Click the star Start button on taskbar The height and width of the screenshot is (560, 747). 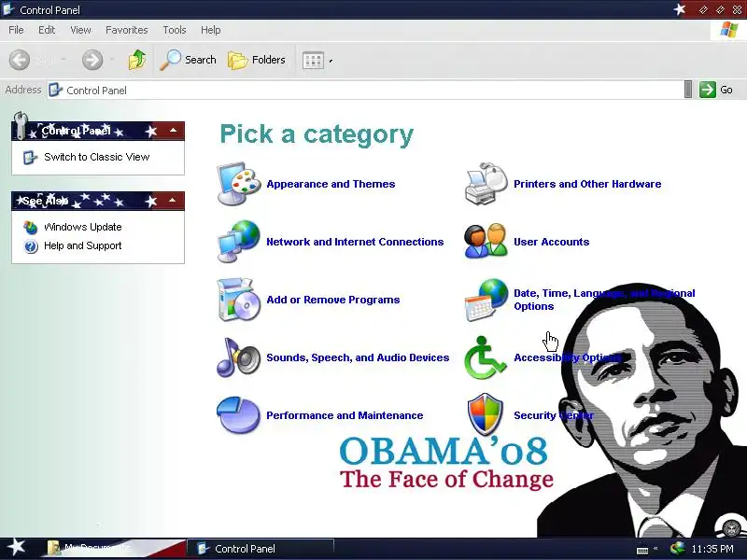click(x=16, y=548)
